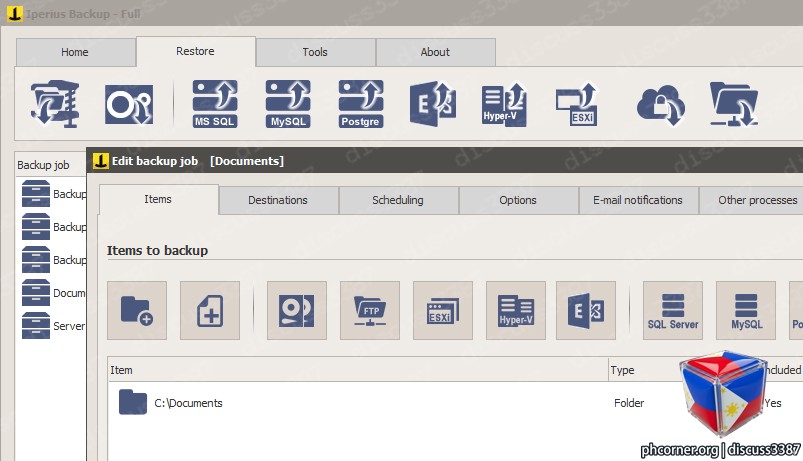803x461 pixels.
Task: Select the Docum... backup job
Action: pyautogui.click(x=54, y=293)
